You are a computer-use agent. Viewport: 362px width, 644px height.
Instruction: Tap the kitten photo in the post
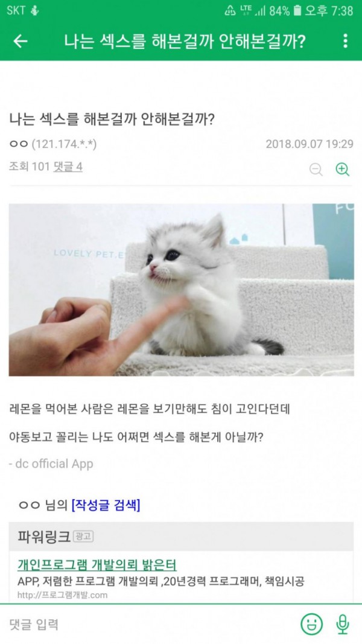click(181, 290)
